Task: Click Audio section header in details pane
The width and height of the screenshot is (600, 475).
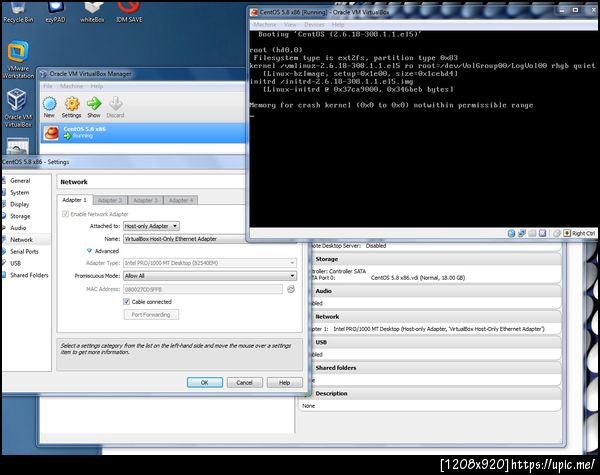Action: (435, 291)
